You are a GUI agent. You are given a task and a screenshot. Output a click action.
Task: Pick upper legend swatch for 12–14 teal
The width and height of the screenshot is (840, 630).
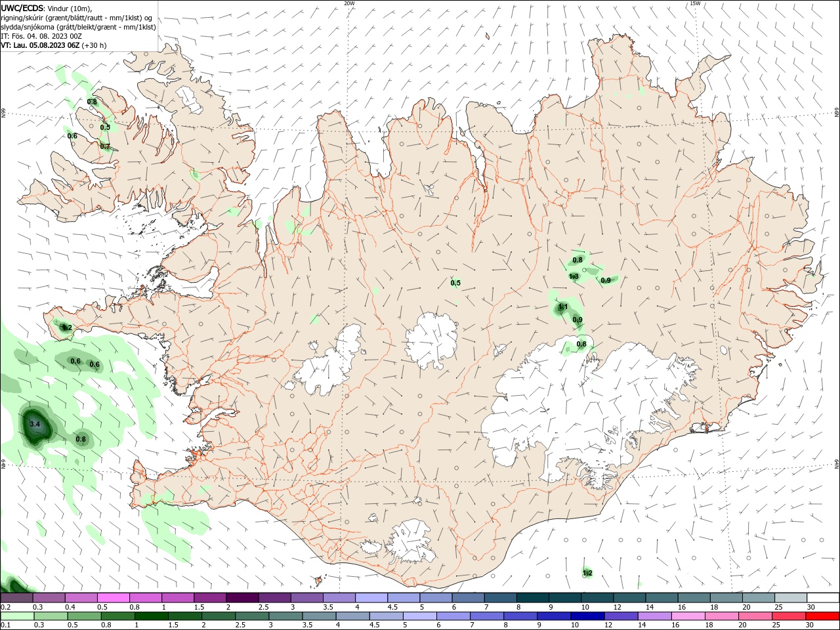(x=629, y=598)
